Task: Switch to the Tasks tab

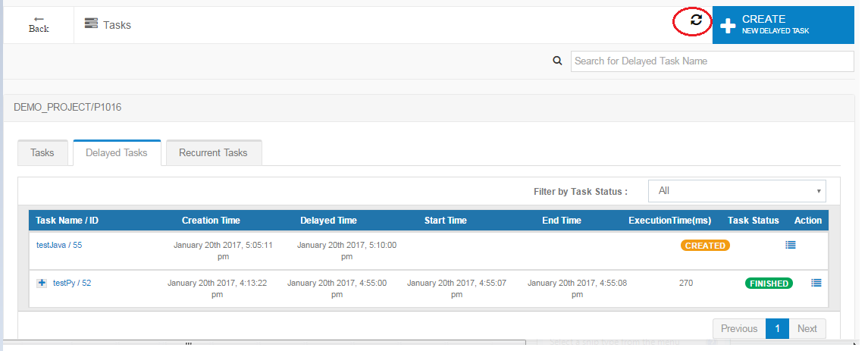Action: (x=42, y=153)
